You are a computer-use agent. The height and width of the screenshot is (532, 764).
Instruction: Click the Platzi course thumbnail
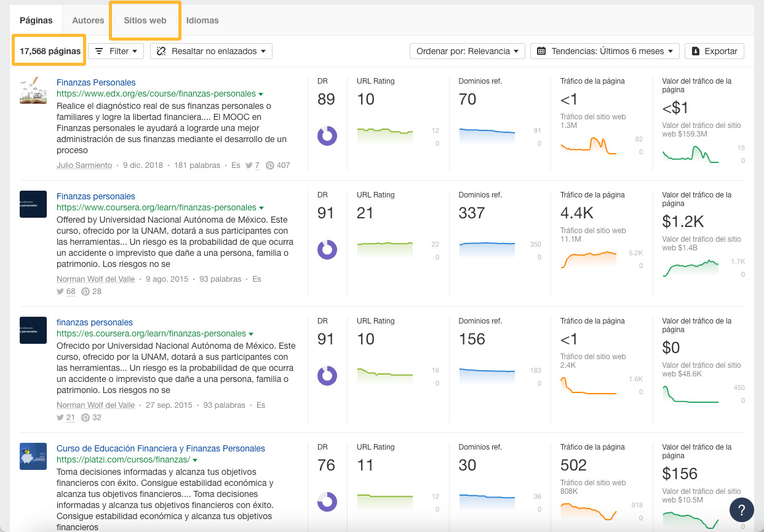coord(33,458)
